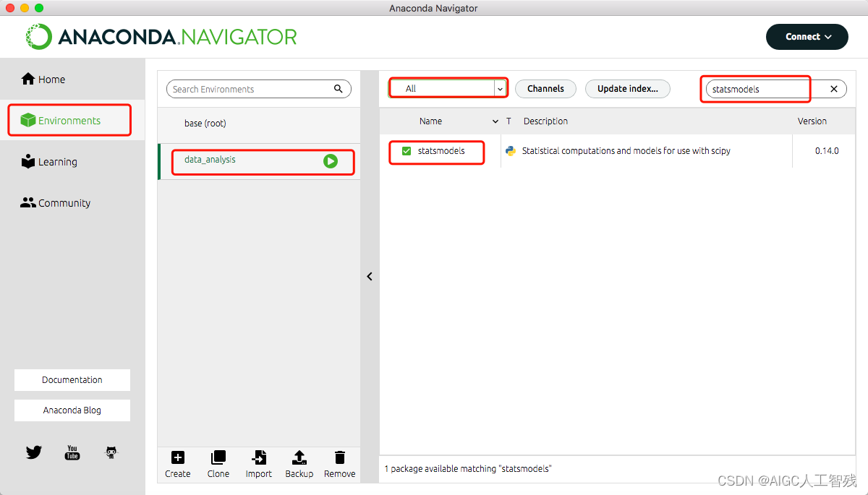Click the Remove environment trash icon

pyautogui.click(x=339, y=457)
